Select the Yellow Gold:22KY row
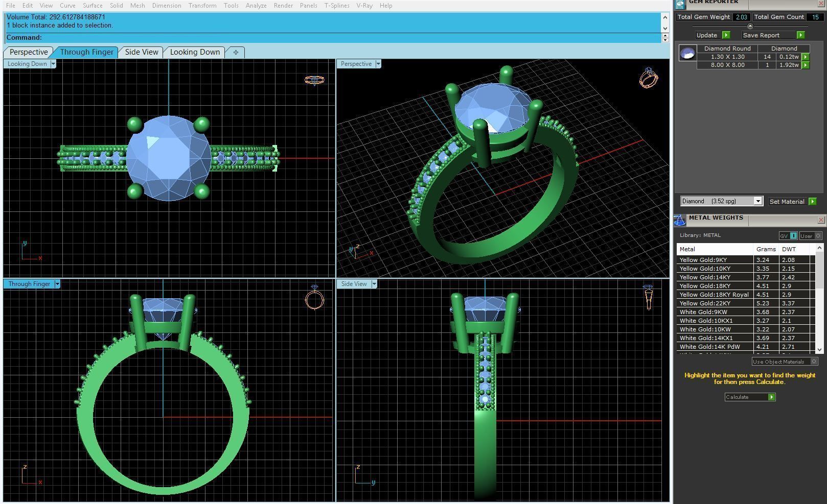 click(x=746, y=303)
